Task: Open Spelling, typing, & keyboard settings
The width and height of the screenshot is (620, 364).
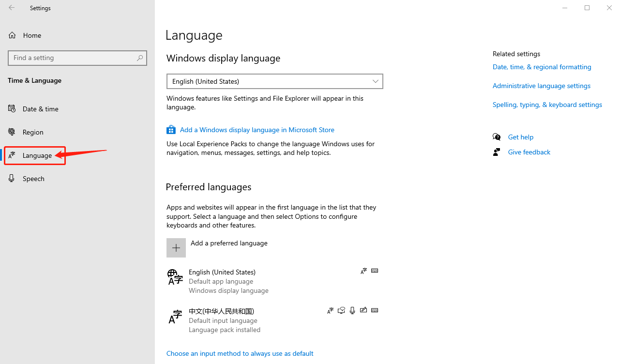Action: (547, 105)
